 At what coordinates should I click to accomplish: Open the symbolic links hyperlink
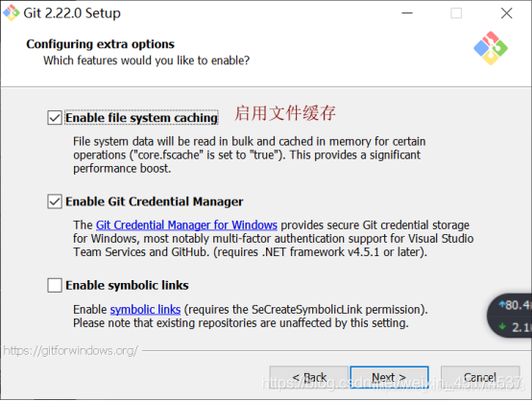click(x=145, y=310)
